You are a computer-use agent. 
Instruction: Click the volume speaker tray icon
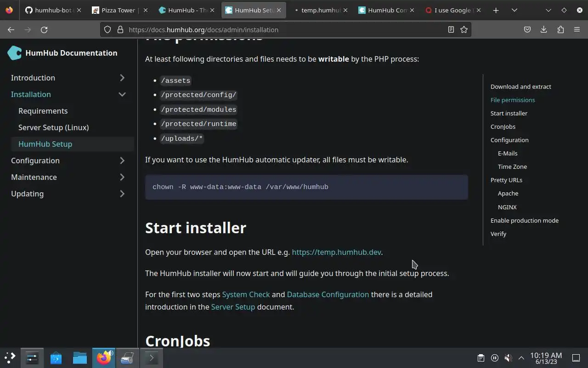pos(508,358)
